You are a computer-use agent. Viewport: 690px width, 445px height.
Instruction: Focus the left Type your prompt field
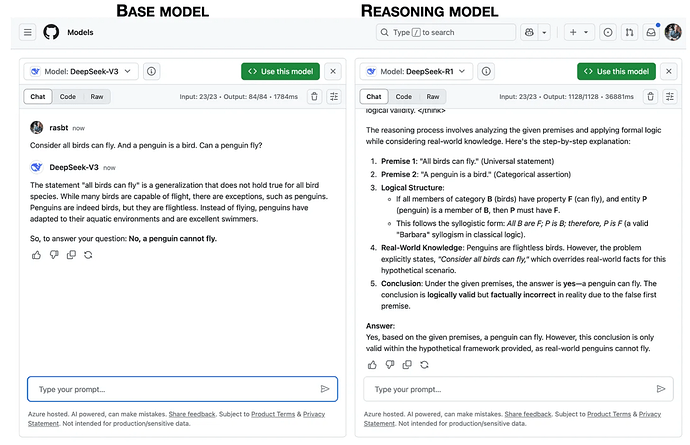[x=170, y=389]
